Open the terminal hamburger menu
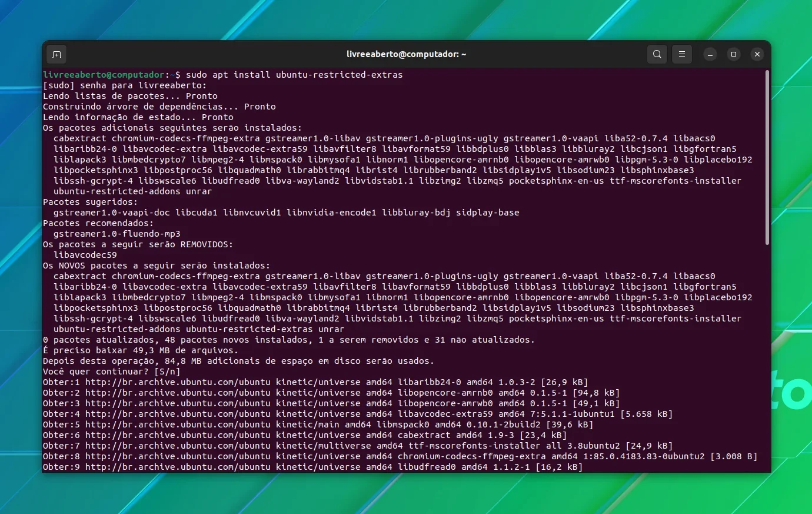The width and height of the screenshot is (812, 514). (x=682, y=54)
